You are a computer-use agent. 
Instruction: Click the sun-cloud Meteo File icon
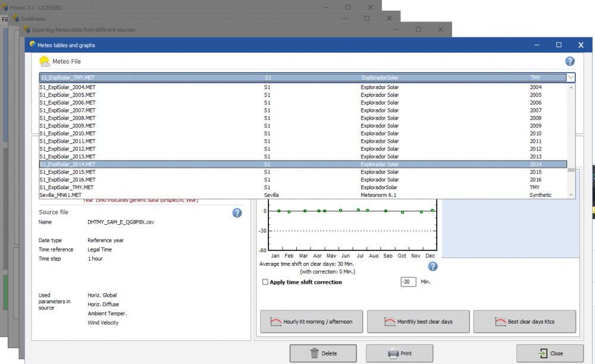point(45,61)
